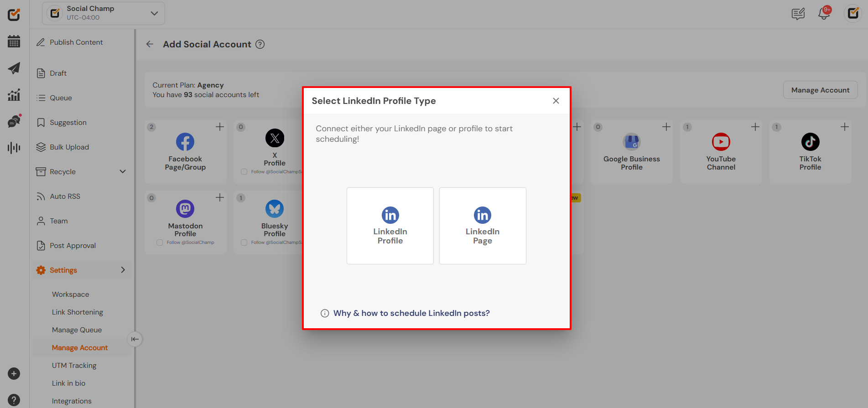
Task: Tick the Follow checkbox under Bluesky Profile
Action: tap(244, 243)
